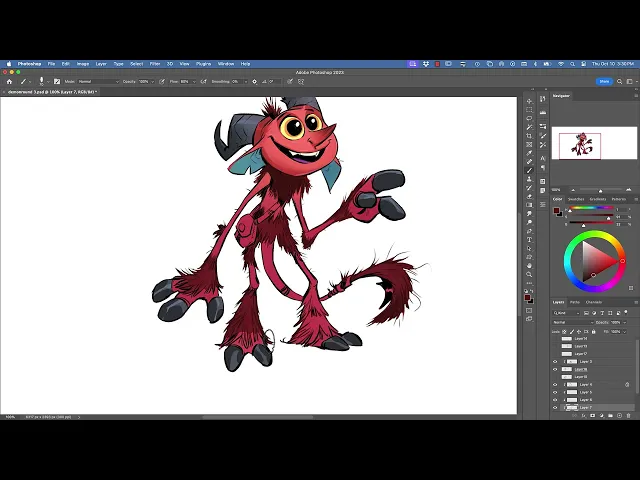Select the History Brush tool
This screenshot has height=480, width=640.
[x=529, y=188]
